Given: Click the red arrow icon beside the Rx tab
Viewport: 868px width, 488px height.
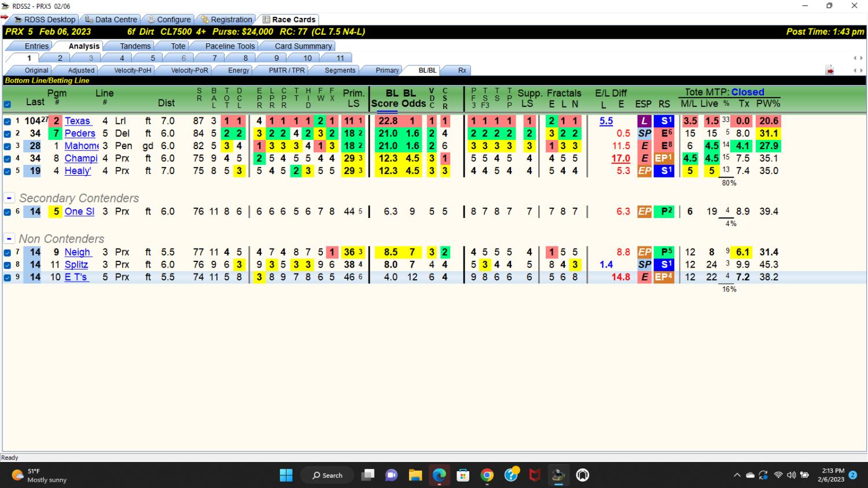Looking at the screenshot, I should pyautogui.click(x=830, y=71).
